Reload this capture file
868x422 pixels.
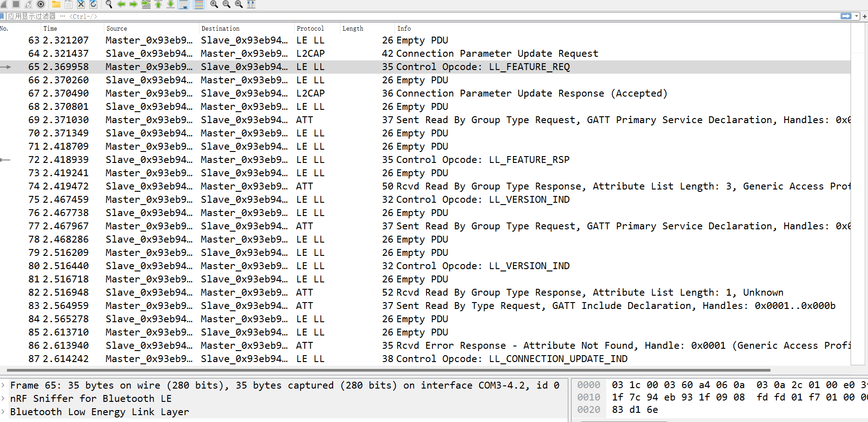tap(93, 4)
